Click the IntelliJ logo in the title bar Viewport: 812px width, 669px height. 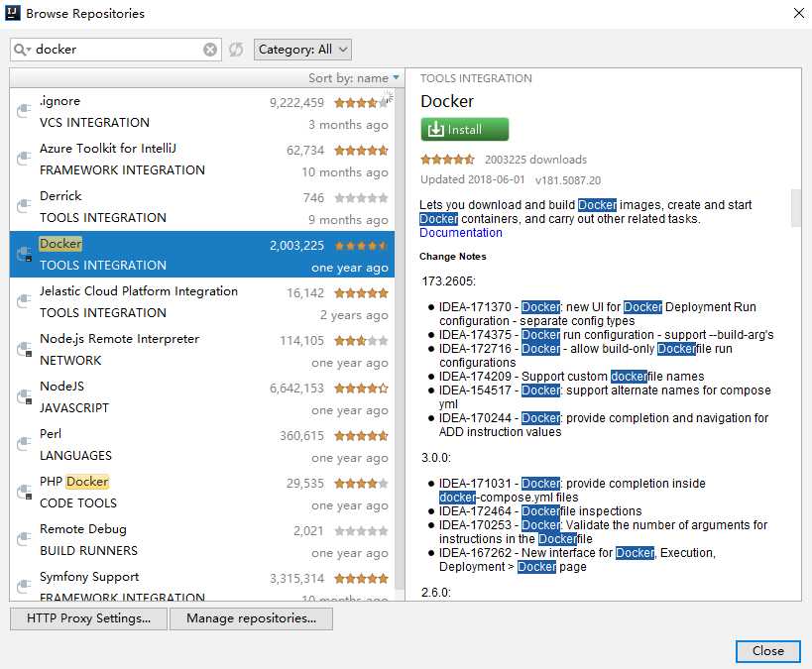pyautogui.click(x=13, y=13)
